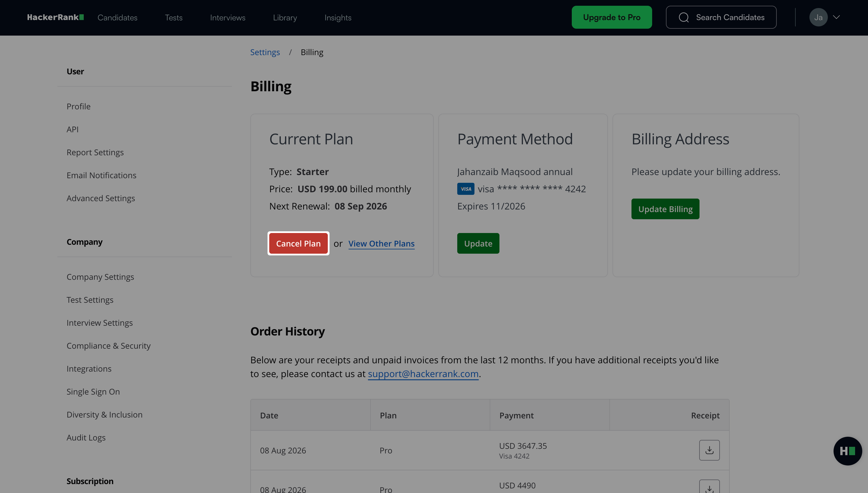Click the Ja user avatar
This screenshot has height=493, width=868.
coord(818,17)
